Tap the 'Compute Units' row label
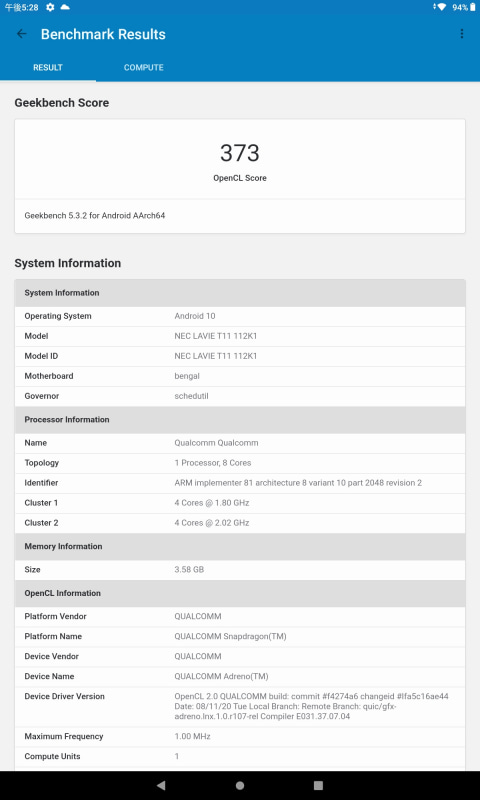480x800 pixels. [53, 756]
